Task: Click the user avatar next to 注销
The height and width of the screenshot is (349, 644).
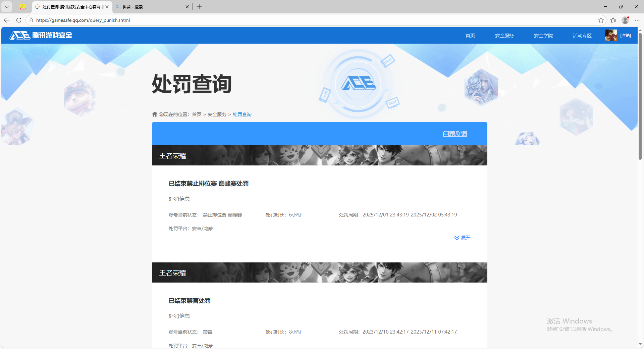Action: tap(610, 35)
